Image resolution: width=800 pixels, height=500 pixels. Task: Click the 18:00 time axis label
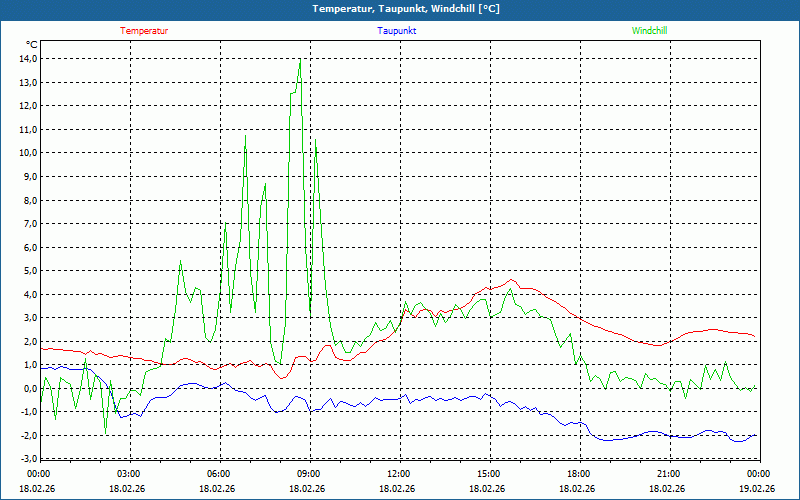click(x=578, y=474)
